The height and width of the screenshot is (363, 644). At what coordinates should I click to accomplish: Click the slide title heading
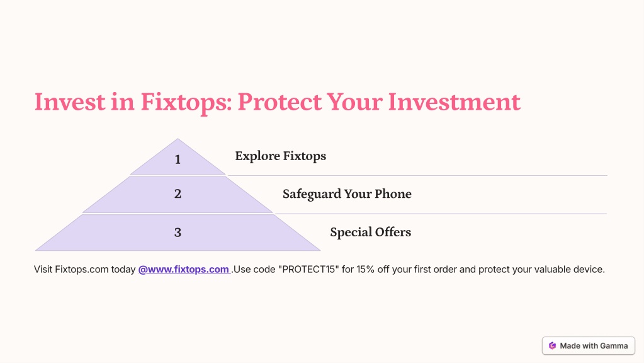click(x=278, y=102)
